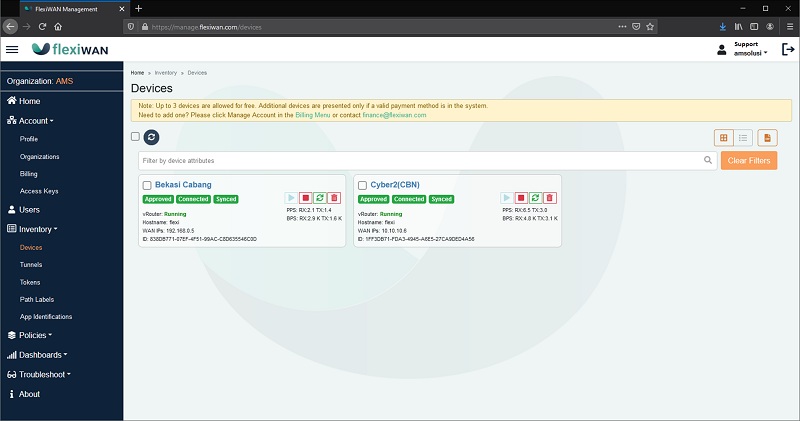The width and height of the screenshot is (800, 421).
Task: Sync the Bekasi Cabang device
Action: coord(319,198)
